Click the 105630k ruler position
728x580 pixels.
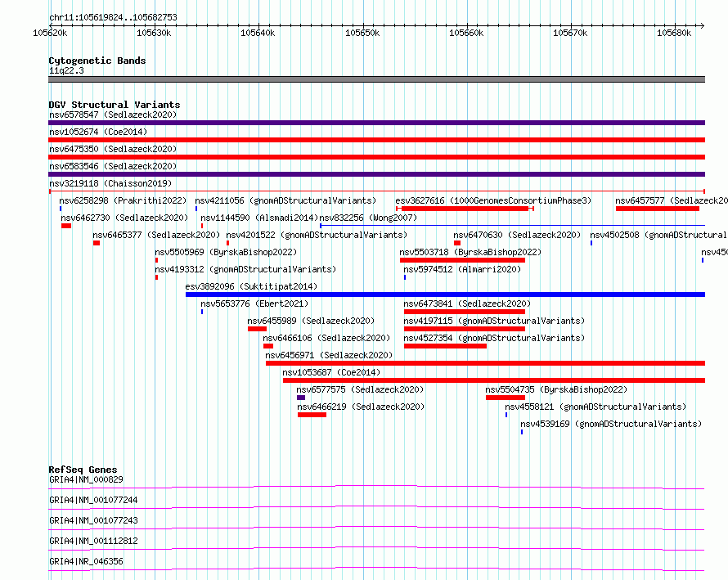pos(154,33)
